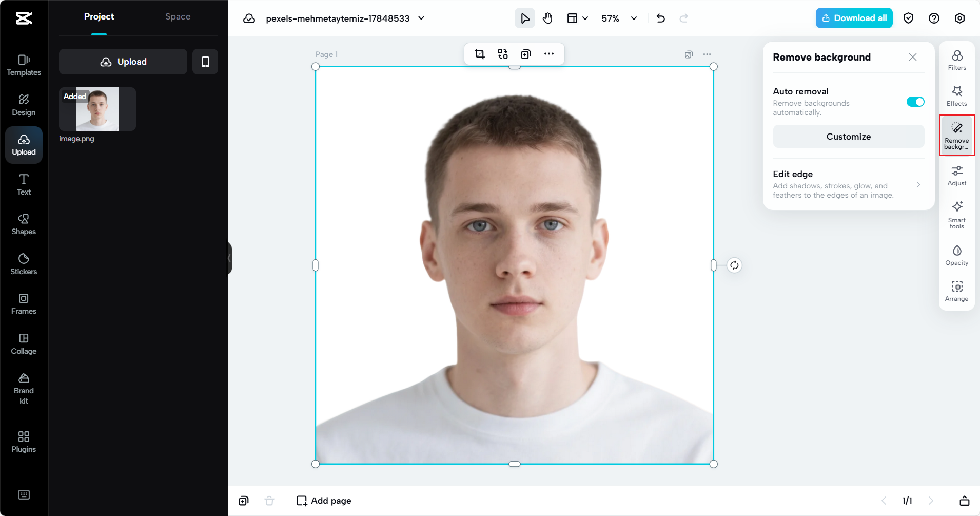Choose the Select pointer tool
This screenshot has height=516, width=980.
click(x=524, y=18)
